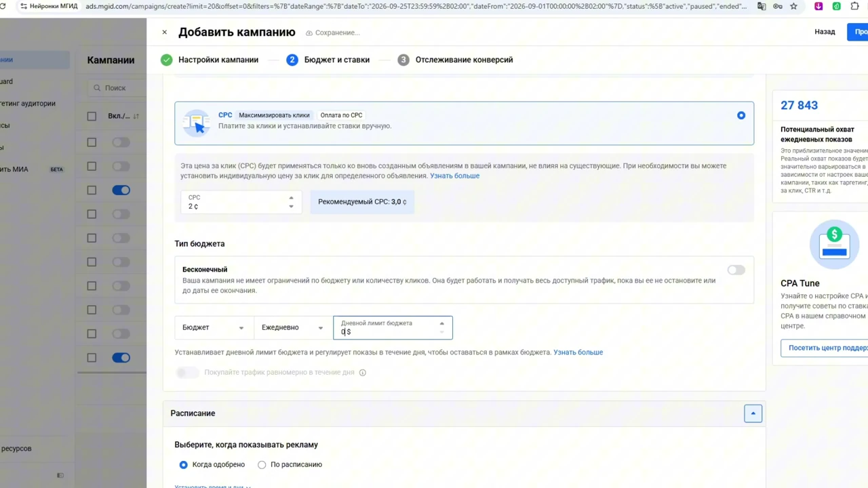
Task: Click the translate page icon in address bar
Action: pos(762,6)
